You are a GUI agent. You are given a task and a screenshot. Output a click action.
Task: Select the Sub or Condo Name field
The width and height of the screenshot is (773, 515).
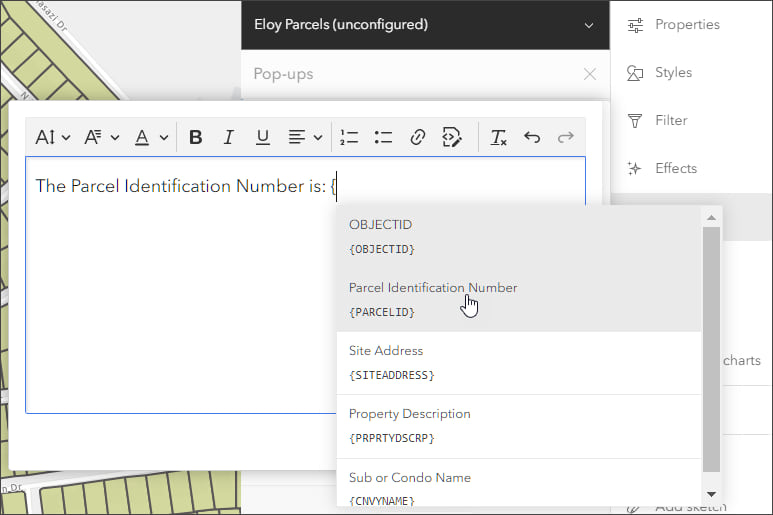[519, 483]
